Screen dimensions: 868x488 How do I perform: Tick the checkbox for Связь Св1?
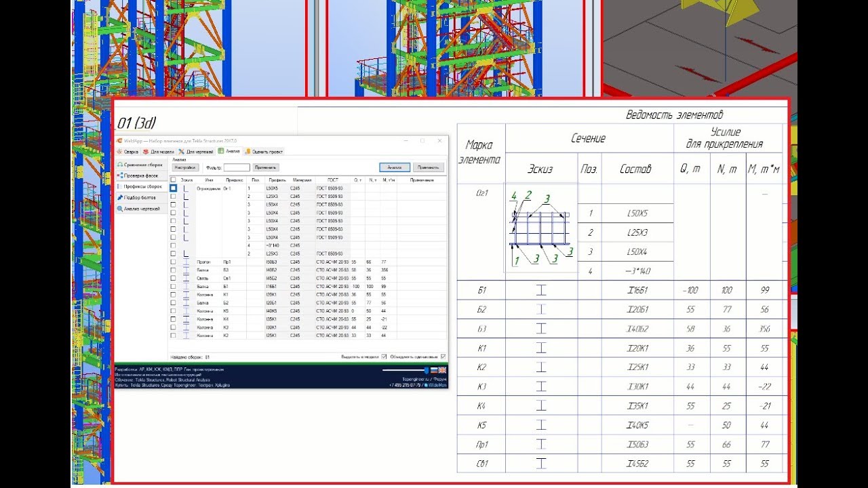173,278
